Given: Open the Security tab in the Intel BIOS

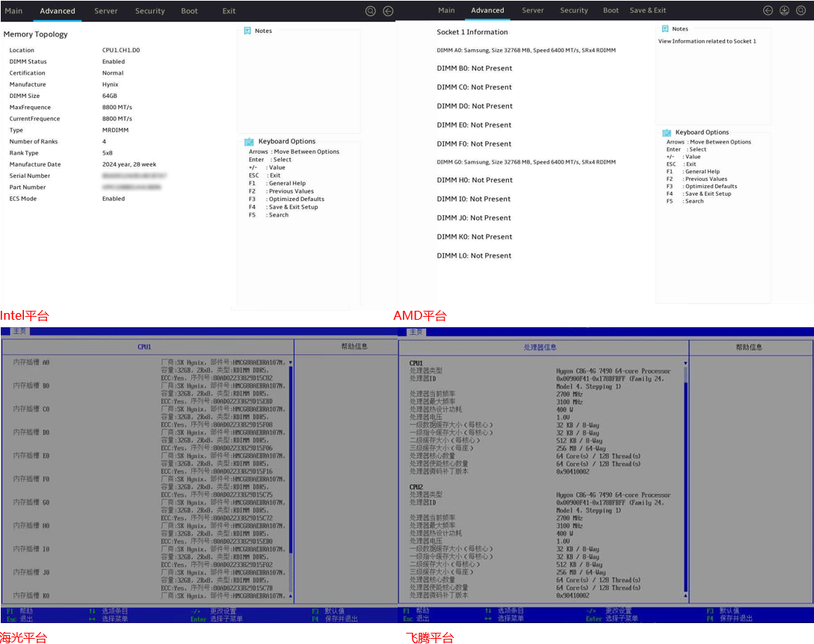Looking at the screenshot, I should 149,11.
